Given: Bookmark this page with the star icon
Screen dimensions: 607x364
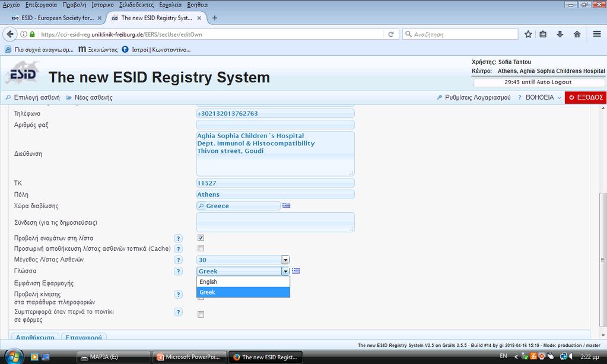Looking at the screenshot, I should click(528, 34).
